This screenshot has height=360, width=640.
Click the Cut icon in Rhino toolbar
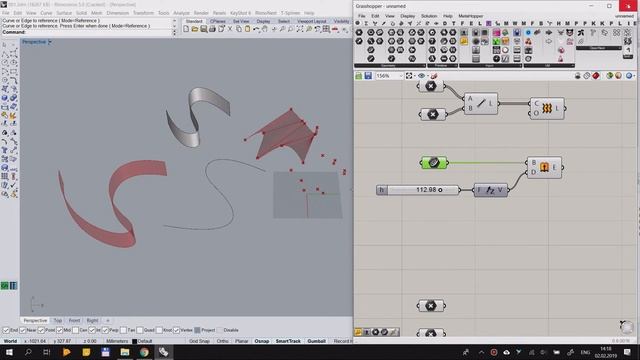click(x=230, y=29)
